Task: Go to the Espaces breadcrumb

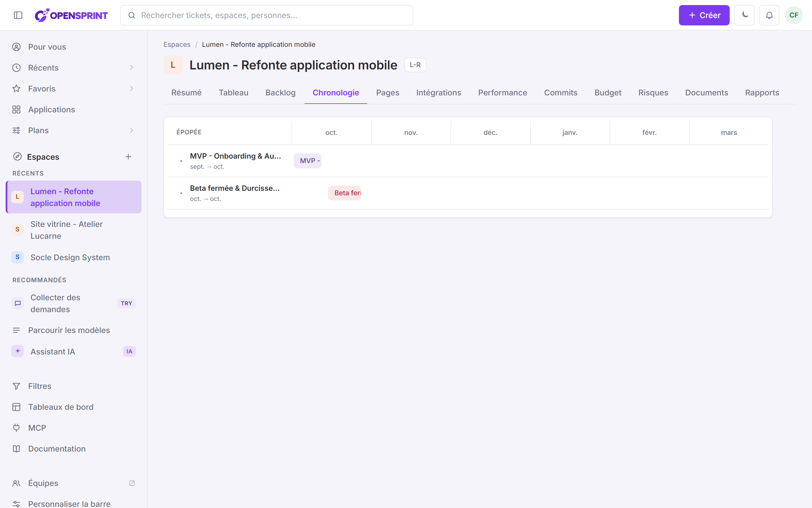Action: [x=177, y=44]
